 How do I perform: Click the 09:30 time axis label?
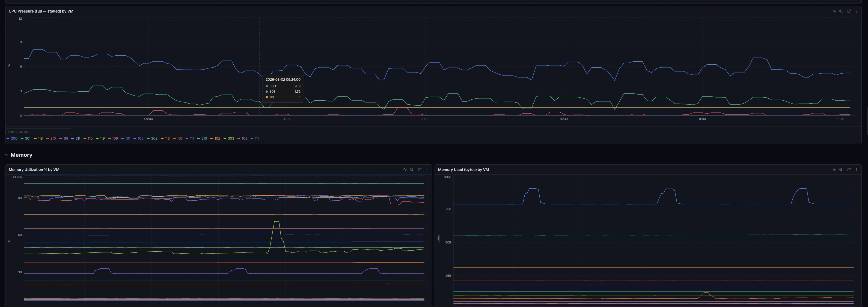(287, 119)
